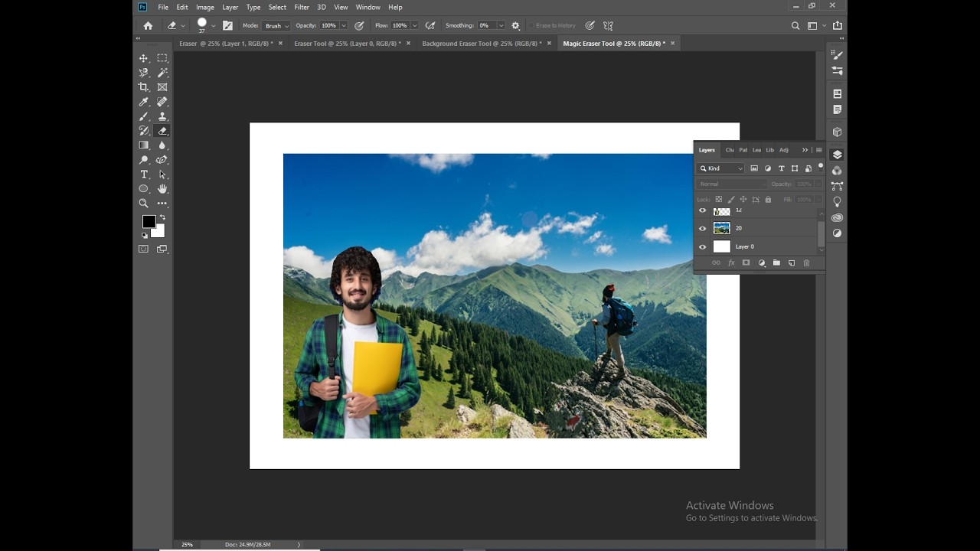Image resolution: width=980 pixels, height=551 pixels.
Task: Pick the Eyedropper tool
Action: coord(143,102)
